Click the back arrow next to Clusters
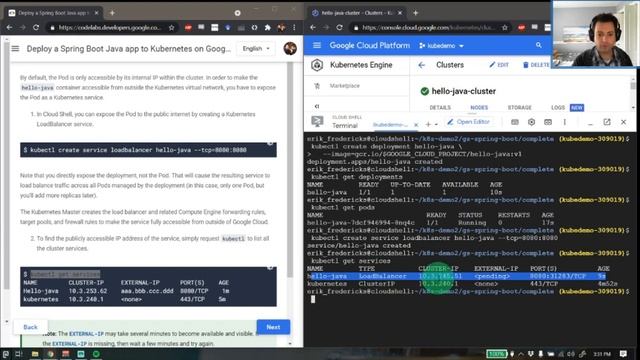This screenshot has height=360, width=640. 422,65
